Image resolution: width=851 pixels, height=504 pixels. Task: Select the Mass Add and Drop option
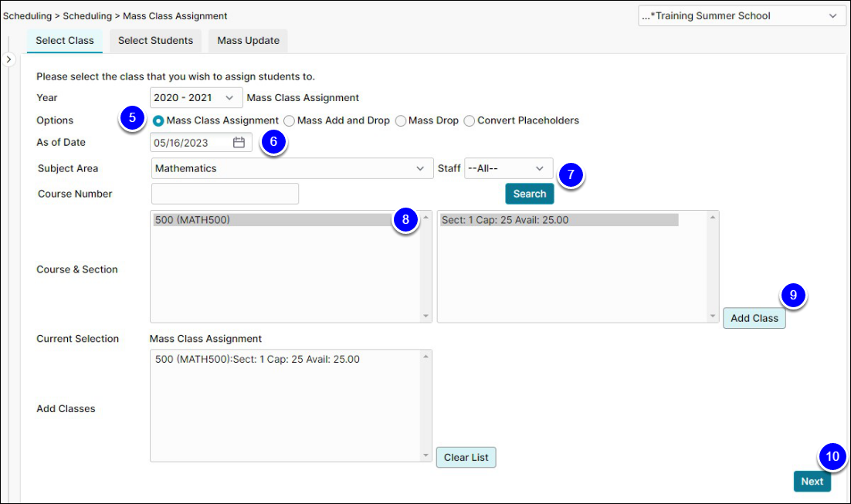pyautogui.click(x=290, y=121)
